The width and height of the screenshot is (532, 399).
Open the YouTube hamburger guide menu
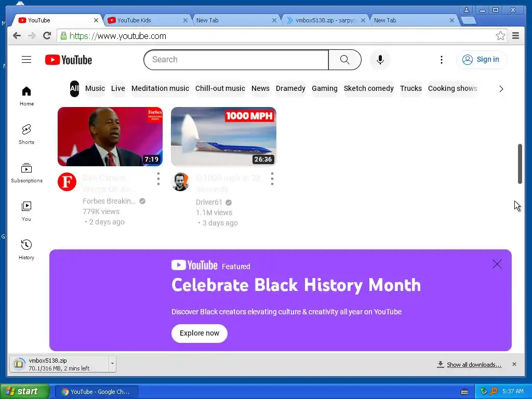pyautogui.click(x=26, y=60)
